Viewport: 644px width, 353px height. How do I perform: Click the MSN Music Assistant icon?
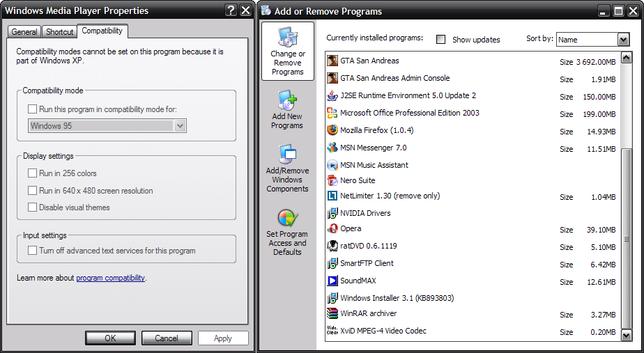pos(332,165)
